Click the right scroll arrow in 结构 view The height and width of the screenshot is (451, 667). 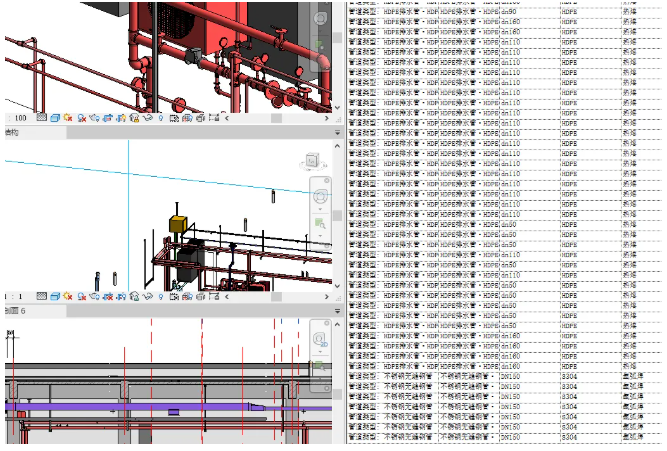327,297
